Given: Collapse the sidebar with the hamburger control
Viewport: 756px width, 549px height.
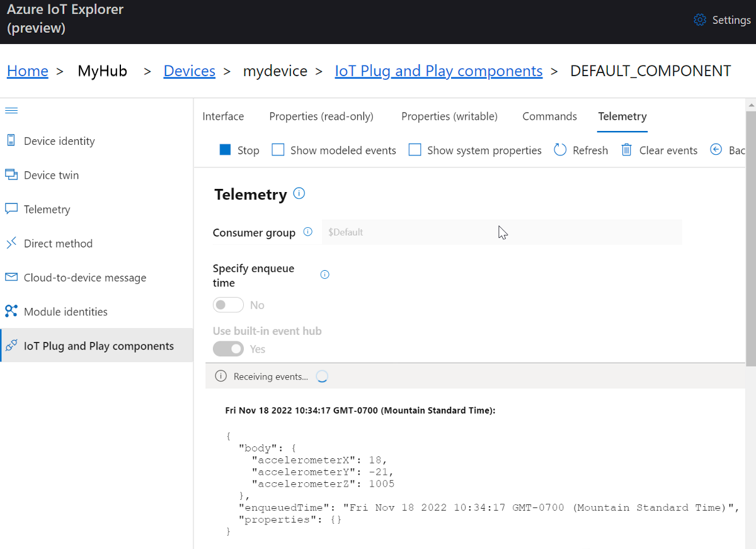Looking at the screenshot, I should pyautogui.click(x=11, y=110).
